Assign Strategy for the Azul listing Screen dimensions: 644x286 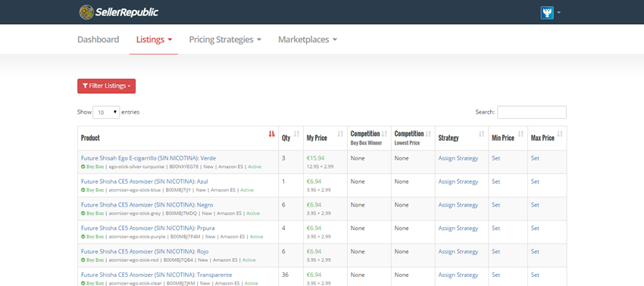458,182
